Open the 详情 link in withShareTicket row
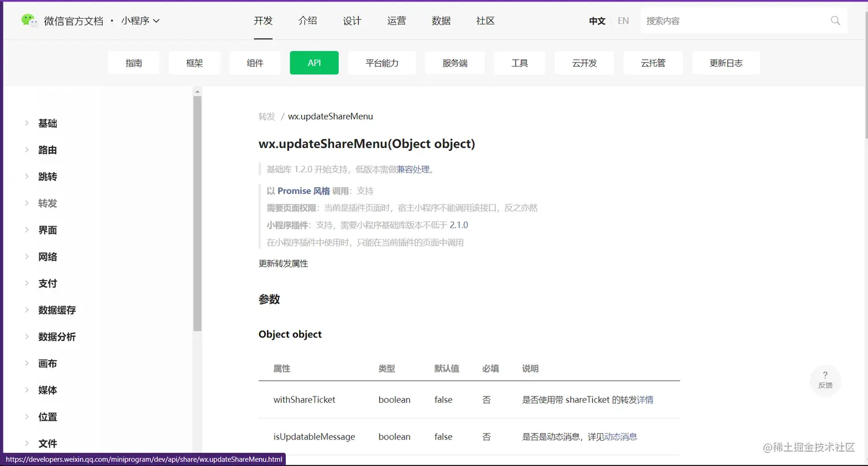This screenshot has width=868, height=466. (645, 399)
